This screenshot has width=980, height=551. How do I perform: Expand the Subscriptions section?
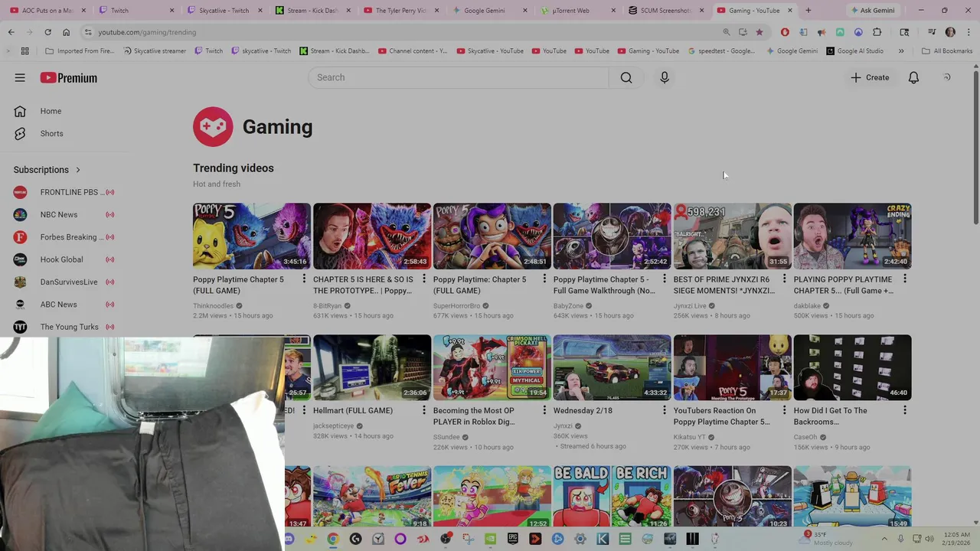47,170
